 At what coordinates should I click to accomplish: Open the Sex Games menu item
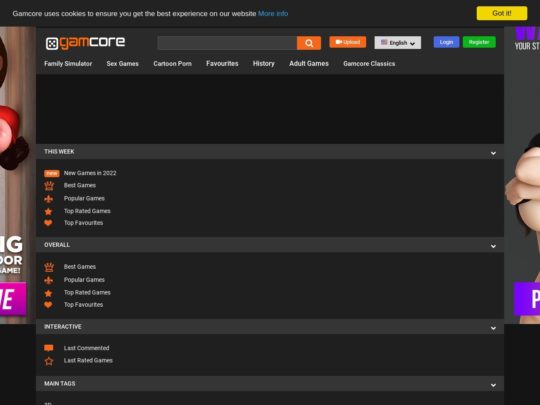[123, 64]
